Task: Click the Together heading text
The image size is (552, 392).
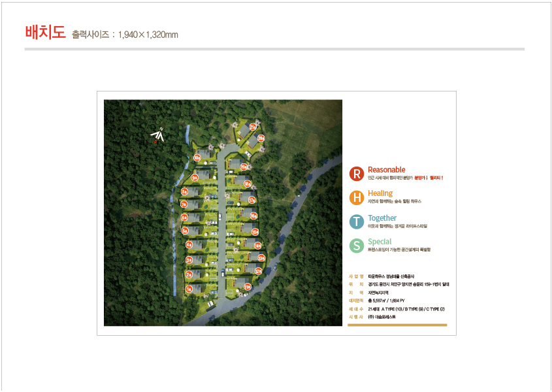Action: coord(382,218)
